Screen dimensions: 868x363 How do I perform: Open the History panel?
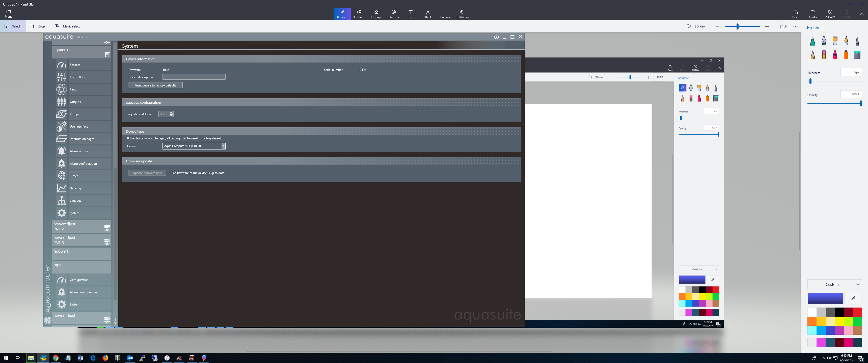click(830, 14)
